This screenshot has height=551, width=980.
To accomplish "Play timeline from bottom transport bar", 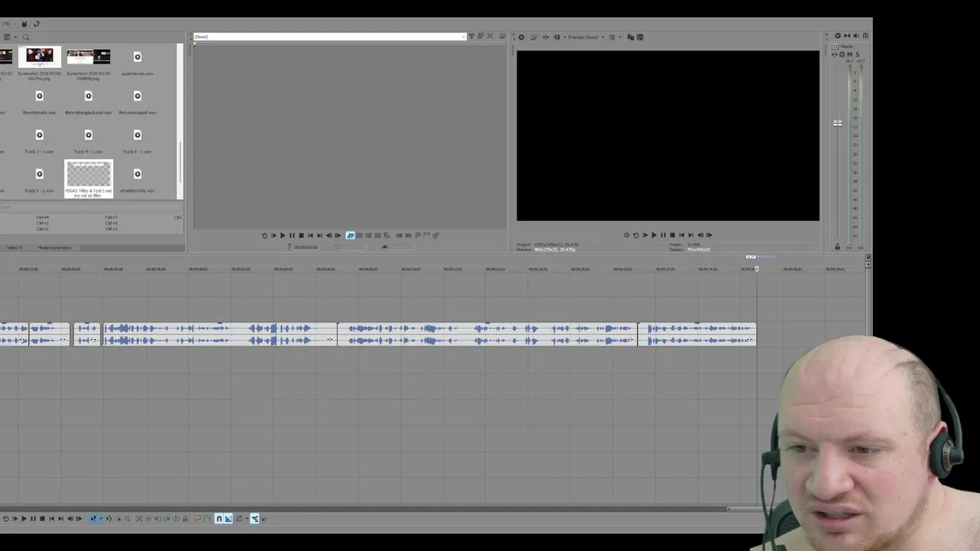I will tap(24, 519).
